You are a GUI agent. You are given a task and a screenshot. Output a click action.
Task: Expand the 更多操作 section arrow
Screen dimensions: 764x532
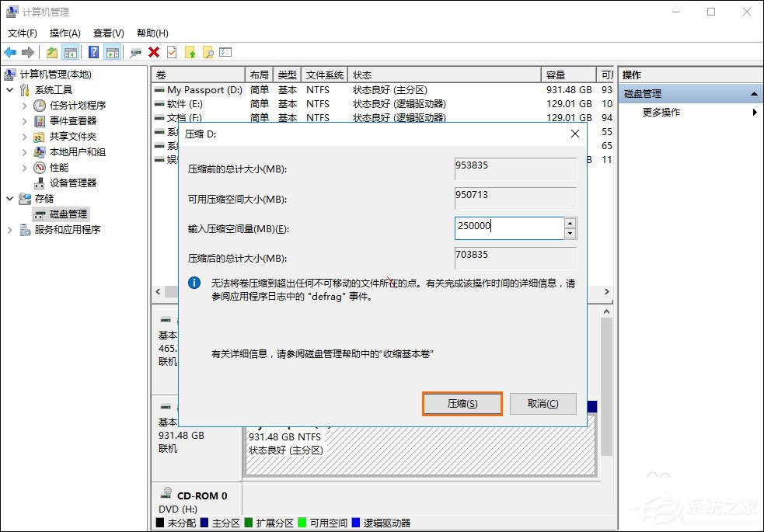coord(753,111)
